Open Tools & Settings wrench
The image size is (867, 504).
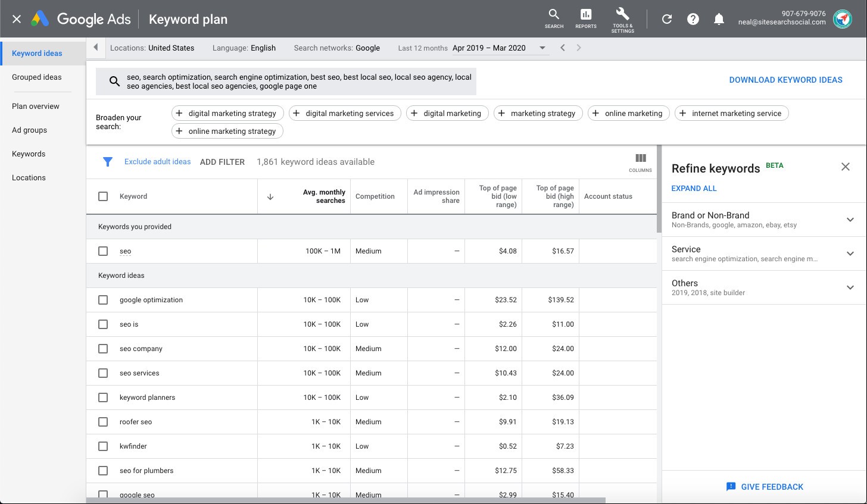pyautogui.click(x=622, y=20)
